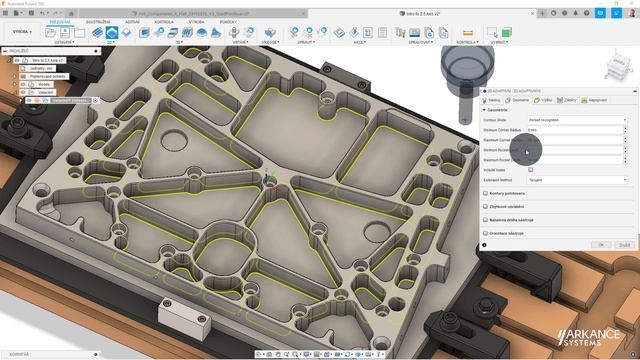Select the Drill tool icon

click(x=234, y=32)
